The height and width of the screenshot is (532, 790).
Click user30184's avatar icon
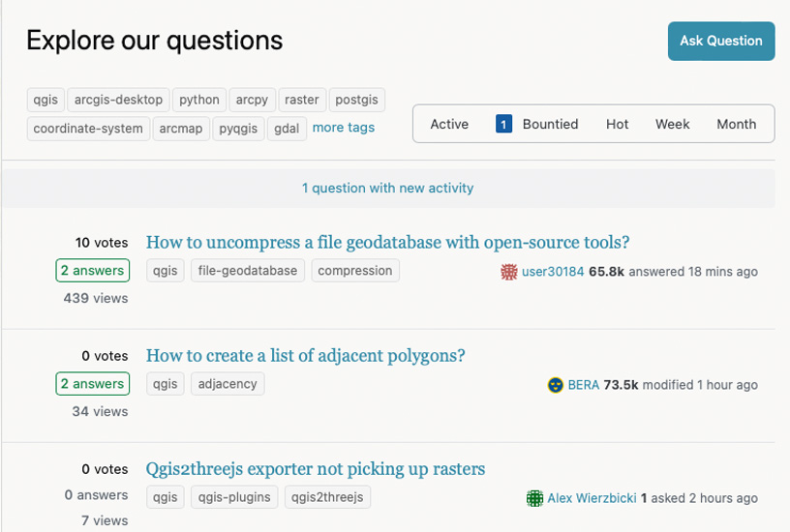(509, 272)
